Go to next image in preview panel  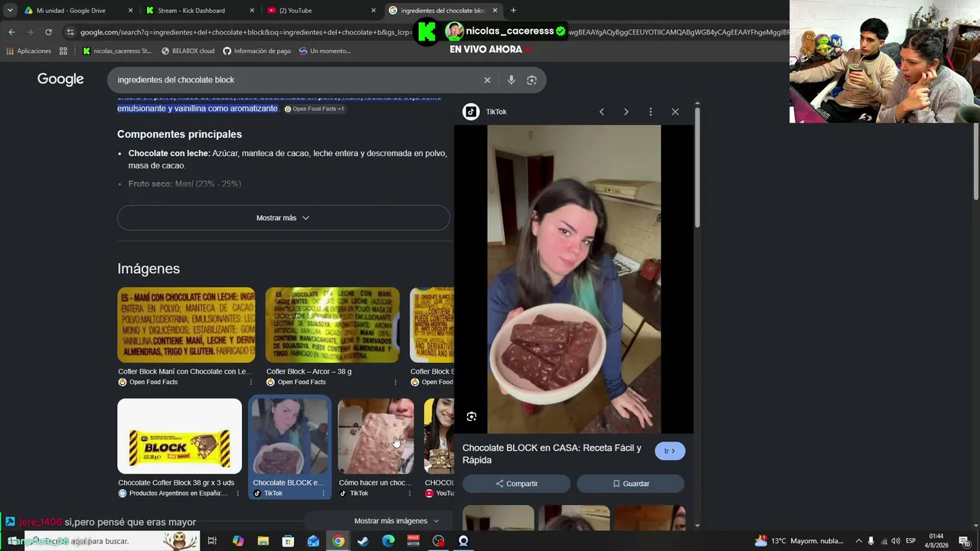coord(626,112)
